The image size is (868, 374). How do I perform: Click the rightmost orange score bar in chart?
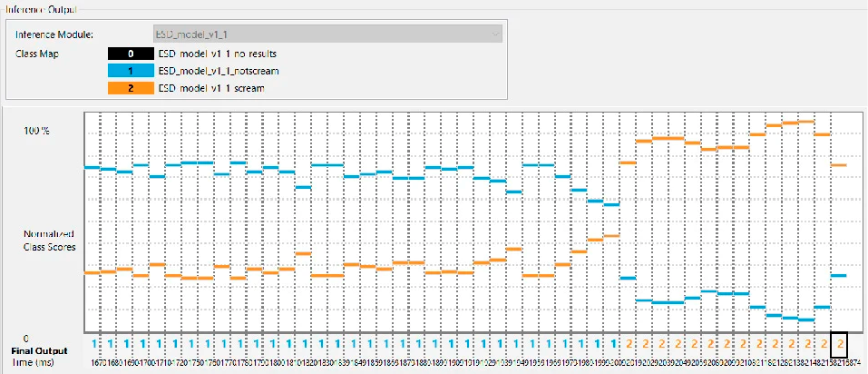coord(839,165)
